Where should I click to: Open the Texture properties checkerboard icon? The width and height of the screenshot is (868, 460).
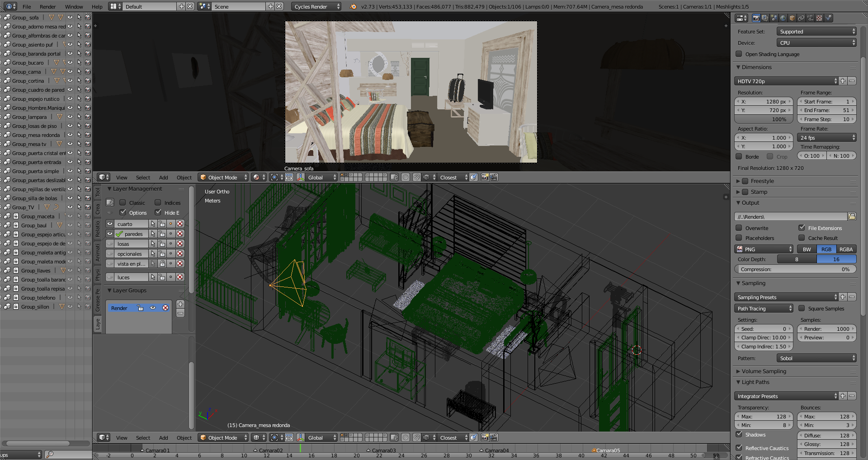[819, 18]
